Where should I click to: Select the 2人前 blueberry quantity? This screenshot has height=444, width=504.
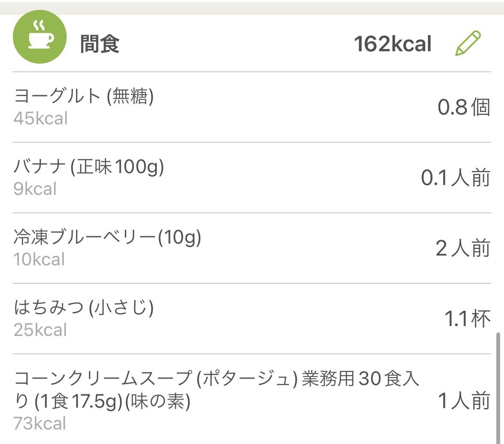click(463, 248)
